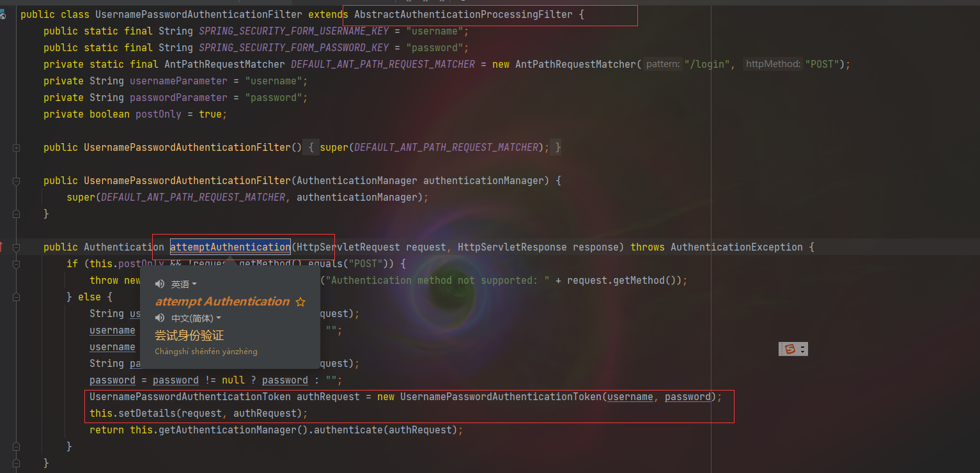Click the DEFAULT_ANT_PATH_REQUEST_MATCHER declaration
This screenshot has width=980, height=473.
coord(383,65)
